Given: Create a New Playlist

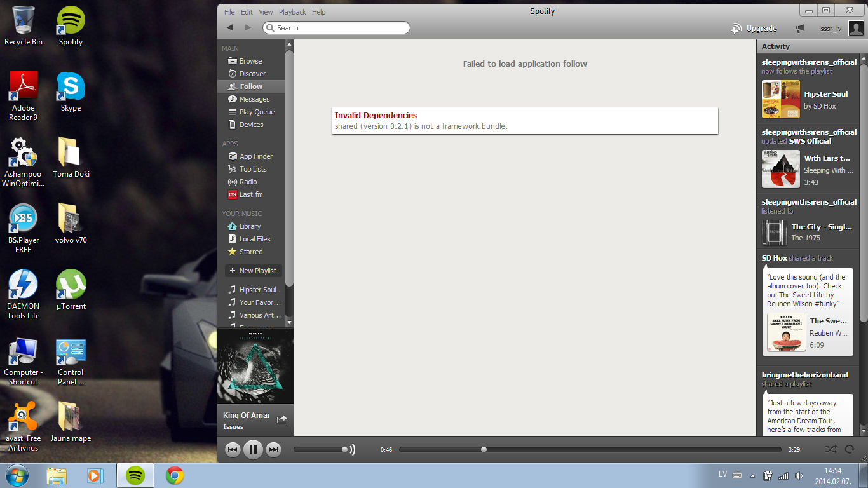Looking at the screenshot, I should point(253,271).
